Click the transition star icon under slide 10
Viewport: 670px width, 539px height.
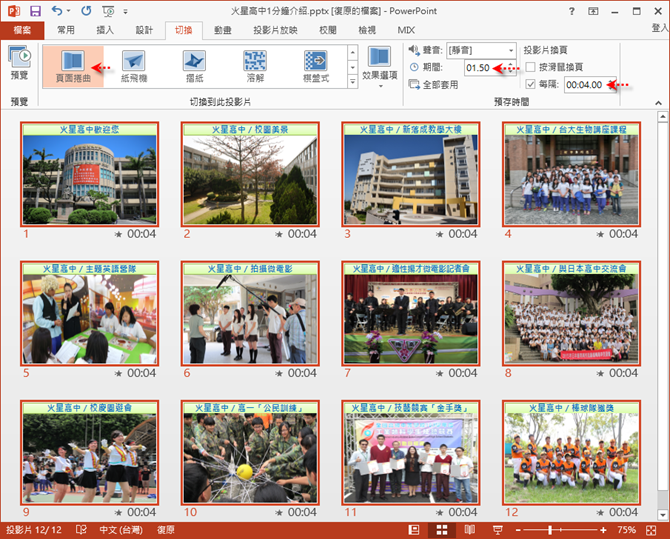(x=279, y=512)
